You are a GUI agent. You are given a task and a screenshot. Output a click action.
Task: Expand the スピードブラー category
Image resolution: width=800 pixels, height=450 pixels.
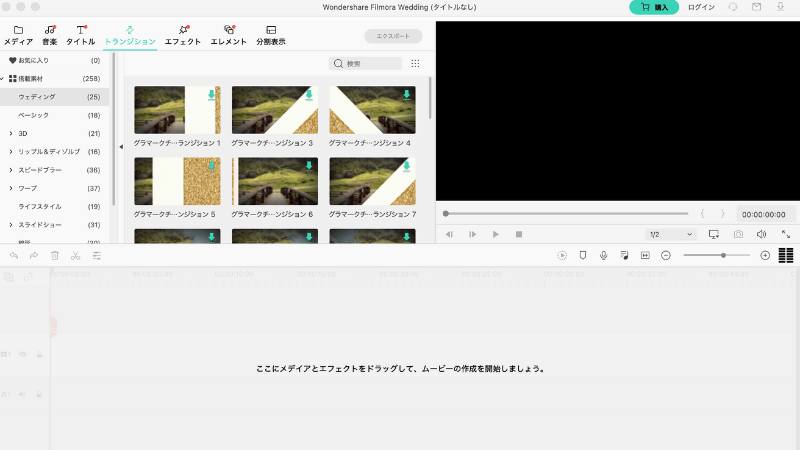point(11,170)
